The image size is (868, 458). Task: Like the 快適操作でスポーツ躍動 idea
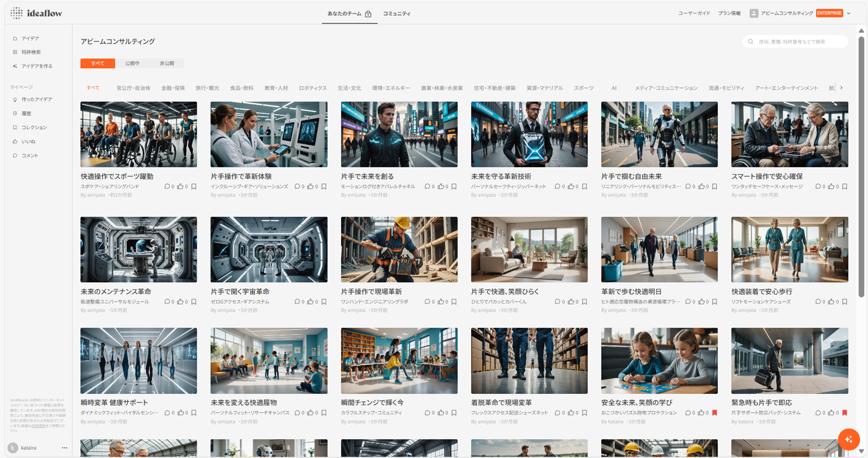[x=181, y=186]
